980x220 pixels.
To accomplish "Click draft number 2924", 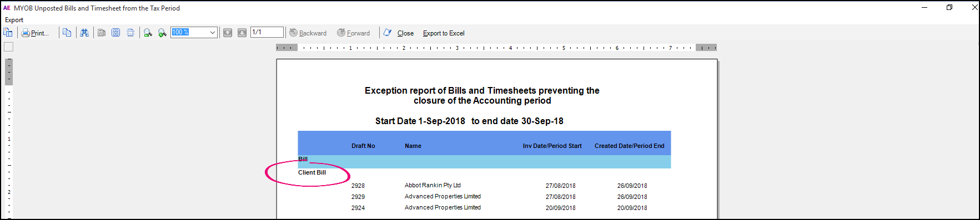I will pyautogui.click(x=358, y=208).
